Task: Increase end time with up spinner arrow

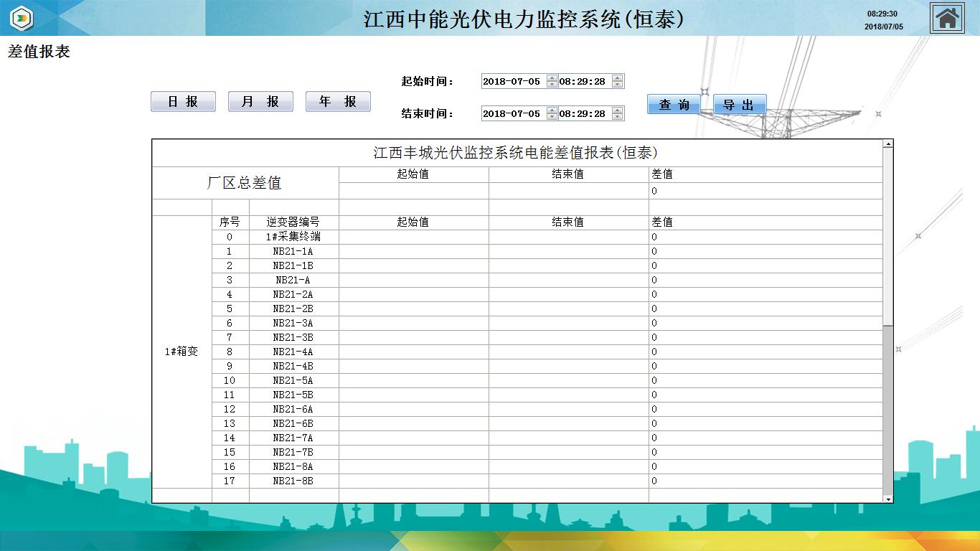Action: coord(618,110)
